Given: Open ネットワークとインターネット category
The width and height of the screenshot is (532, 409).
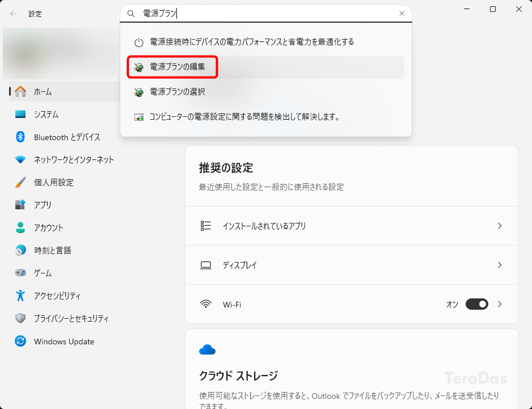Looking at the screenshot, I should pyautogui.click(x=65, y=160).
